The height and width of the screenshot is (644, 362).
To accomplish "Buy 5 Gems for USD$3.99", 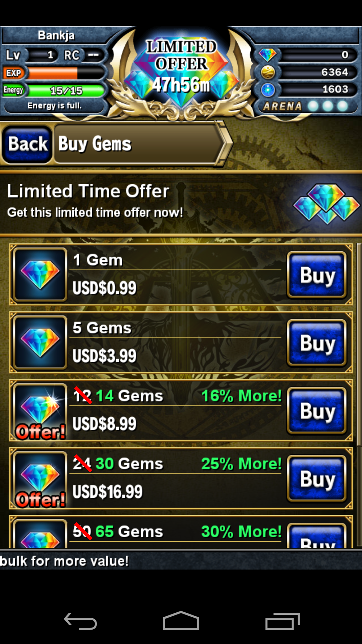I will pos(317,343).
